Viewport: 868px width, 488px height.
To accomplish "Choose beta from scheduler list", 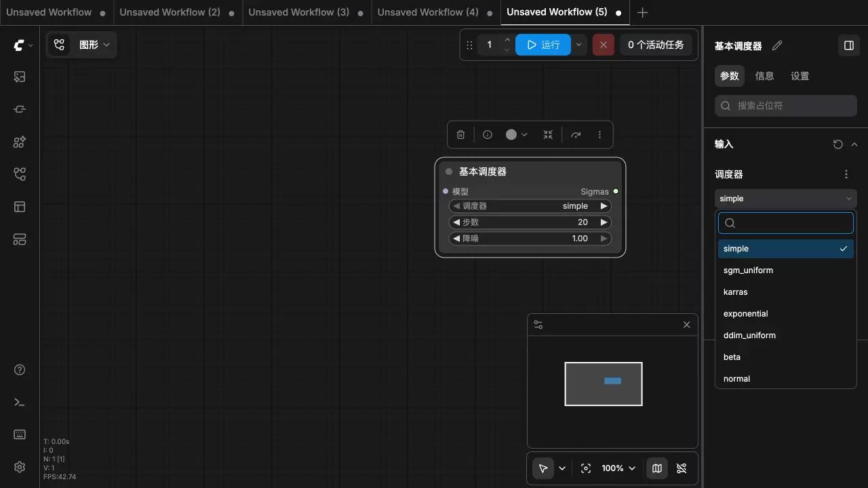I will pyautogui.click(x=786, y=357).
